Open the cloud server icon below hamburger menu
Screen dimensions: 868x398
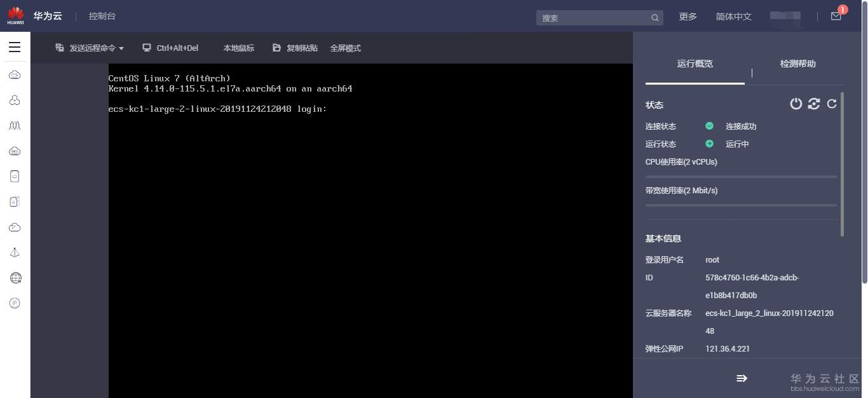(15, 75)
